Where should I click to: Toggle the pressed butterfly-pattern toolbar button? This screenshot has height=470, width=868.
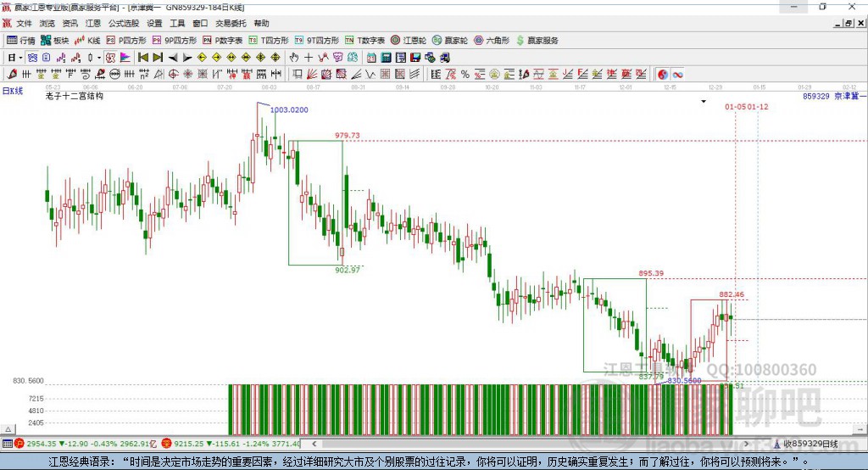pos(32,58)
